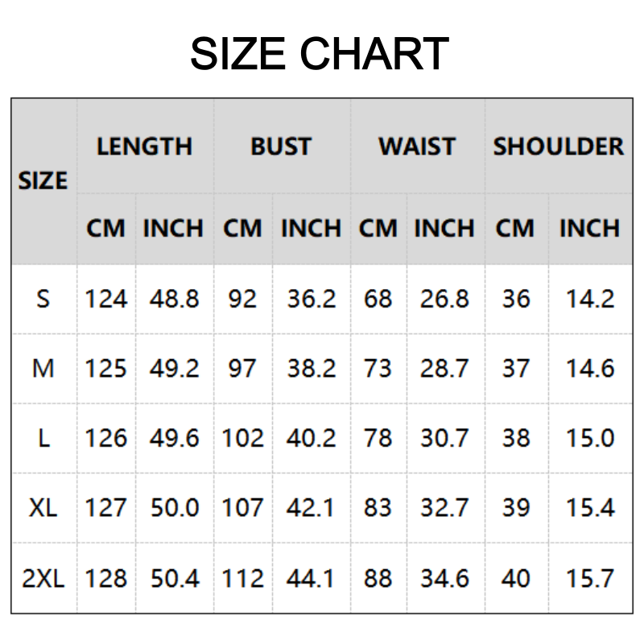644x644 pixels.
Task: Select the M size row label
Action: pos(43,369)
